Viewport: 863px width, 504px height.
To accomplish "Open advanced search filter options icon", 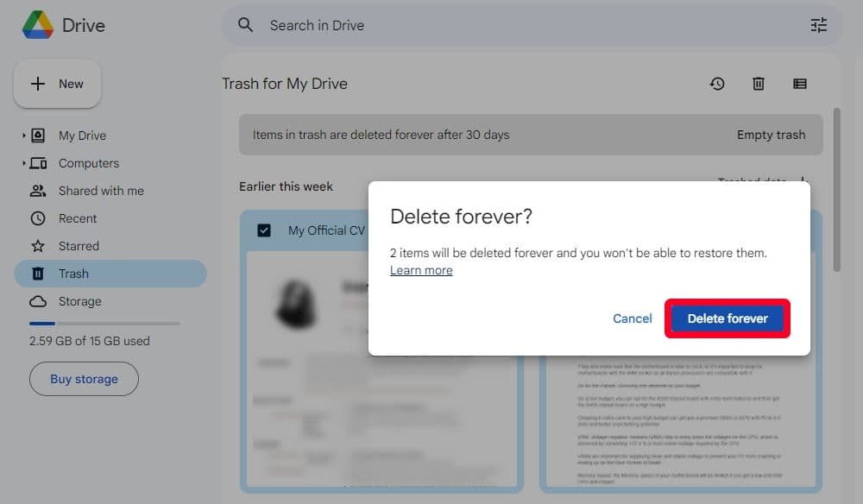I will [818, 25].
